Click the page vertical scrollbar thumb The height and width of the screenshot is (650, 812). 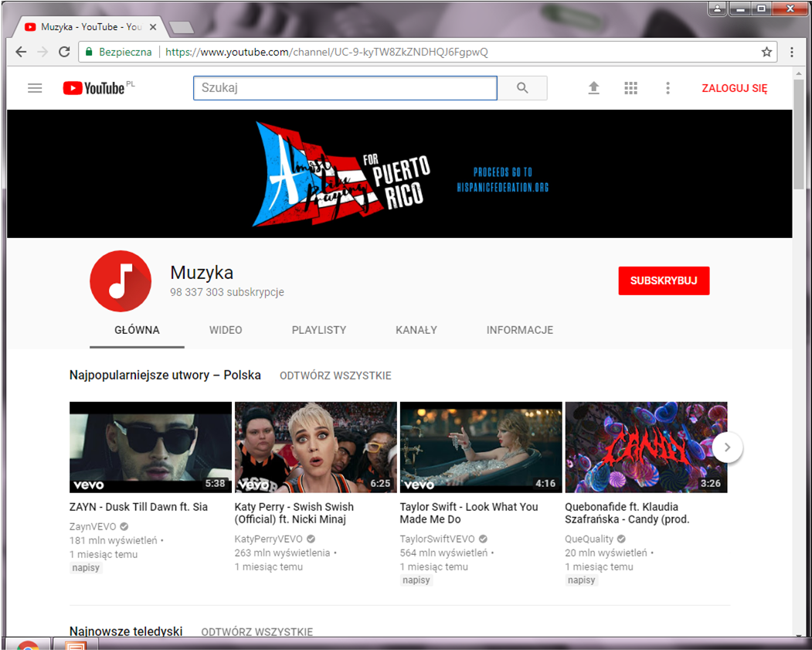pos(799,134)
